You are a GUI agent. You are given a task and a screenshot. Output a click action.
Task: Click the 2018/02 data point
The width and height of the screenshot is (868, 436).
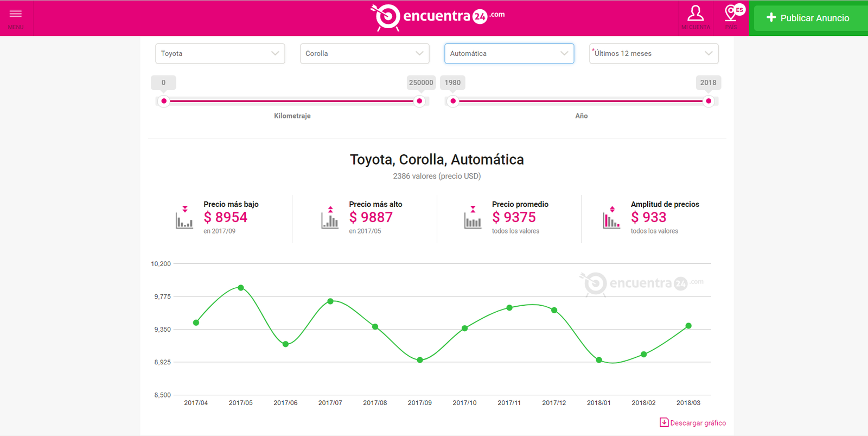click(644, 355)
